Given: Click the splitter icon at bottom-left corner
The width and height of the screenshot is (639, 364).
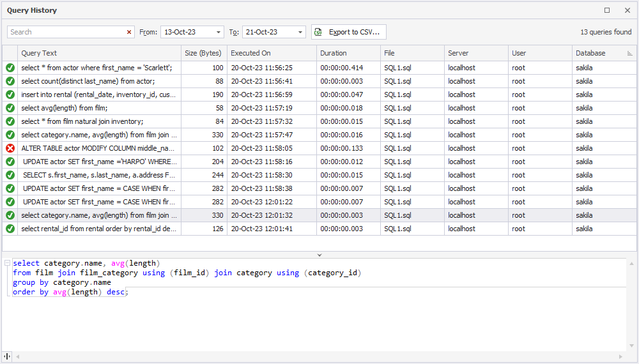Looking at the screenshot, I should pos(7,356).
